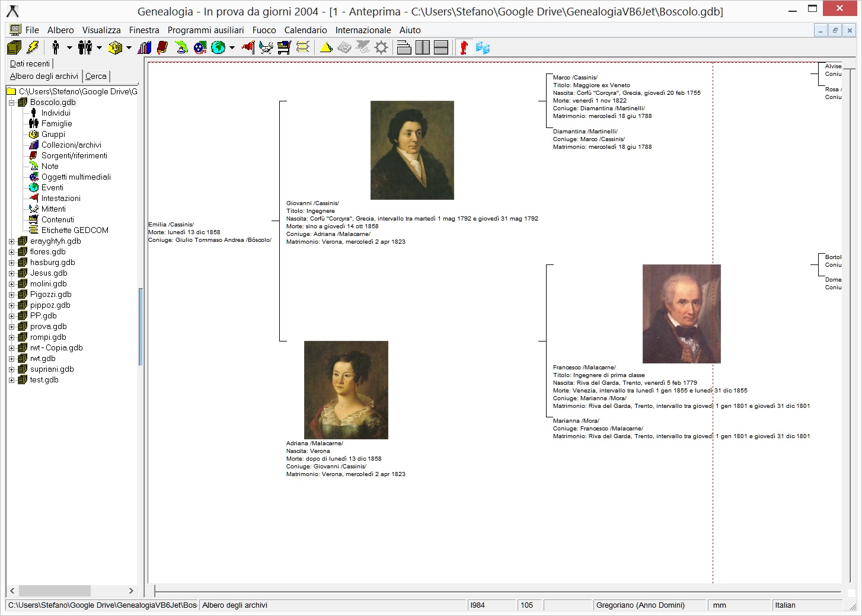Click the first greyed-out document toolbar icon
Image resolution: width=862 pixels, height=616 pixels.
pos(344,47)
